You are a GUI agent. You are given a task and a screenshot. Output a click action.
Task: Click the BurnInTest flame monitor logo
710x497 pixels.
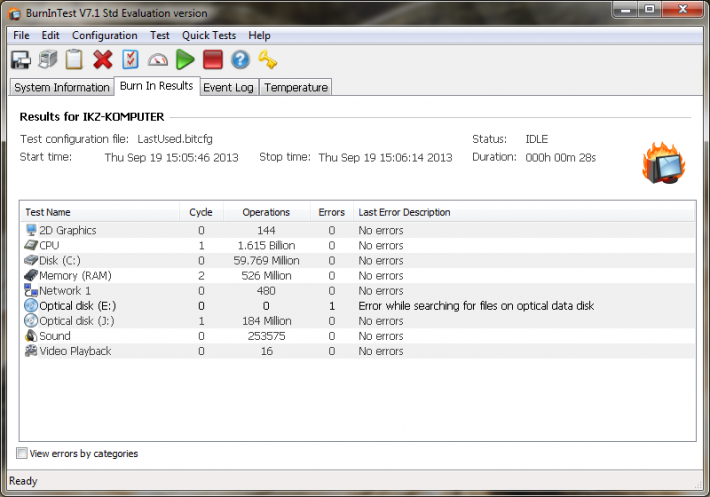[x=663, y=163]
